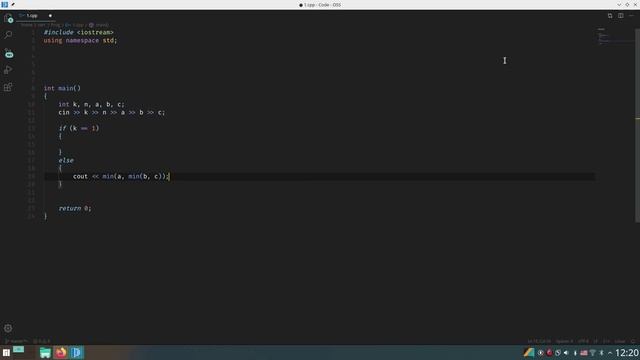Click the red circular tray icon
This screenshot has height=360, width=640.
(549, 353)
